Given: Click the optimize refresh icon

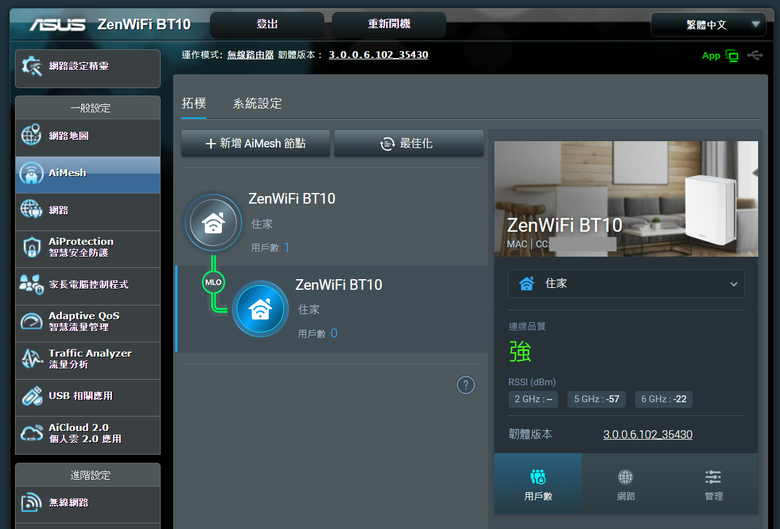Looking at the screenshot, I should [387, 144].
